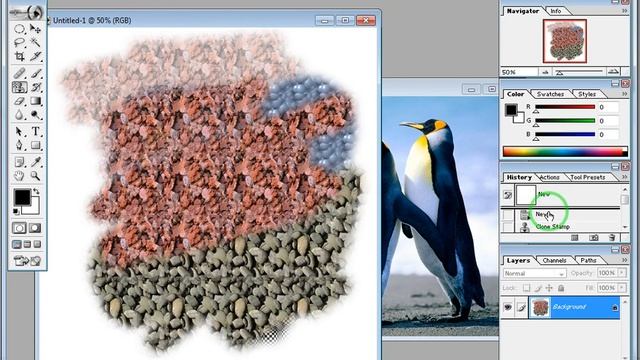
Task: Switch to the Swatches tab
Action: tap(551, 94)
